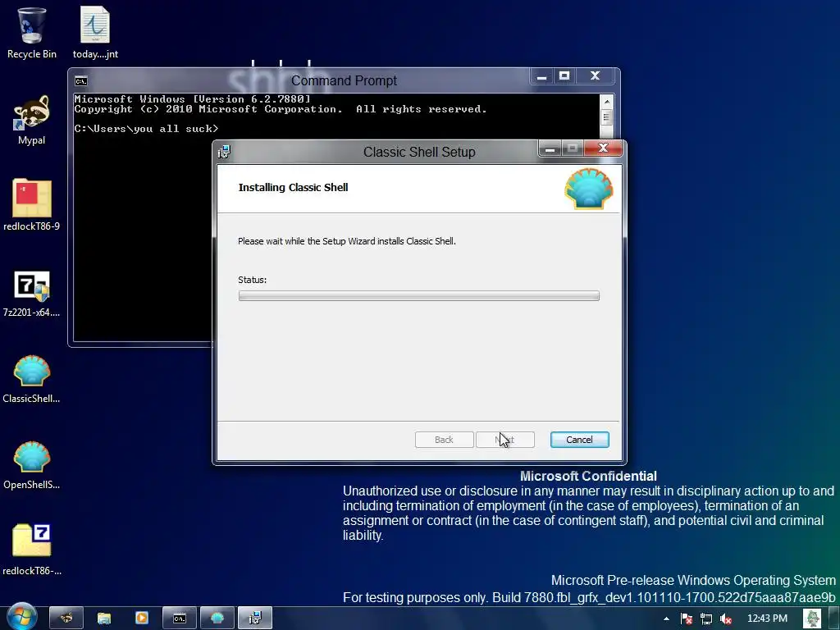Click the Show desktop strip at the right end of the taskbar
This screenshot has height=630, width=840.
tap(834, 619)
